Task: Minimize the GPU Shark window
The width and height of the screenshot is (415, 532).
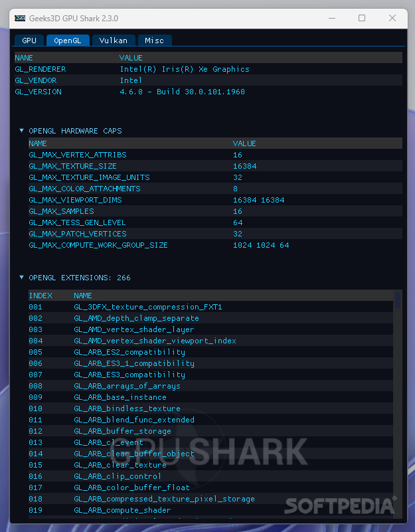Action: [332, 18]
